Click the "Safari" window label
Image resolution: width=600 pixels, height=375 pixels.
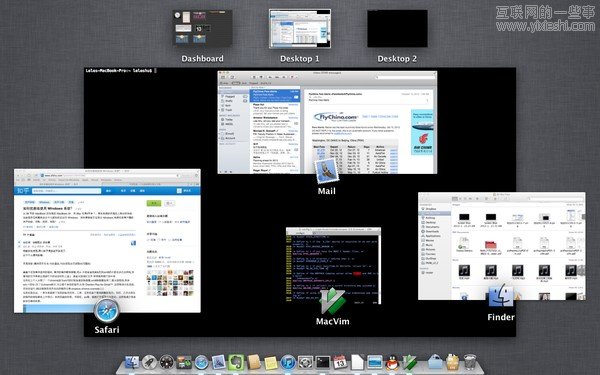pyautogui.click(x=107, y=329)
